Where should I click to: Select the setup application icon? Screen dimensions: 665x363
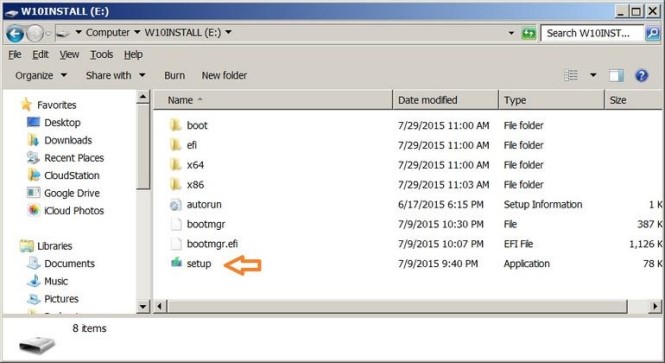tap(176, 263)
